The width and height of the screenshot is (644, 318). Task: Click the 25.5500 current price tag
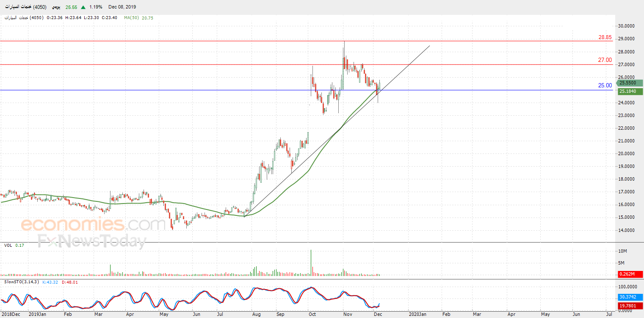click(x=629, y=83)
